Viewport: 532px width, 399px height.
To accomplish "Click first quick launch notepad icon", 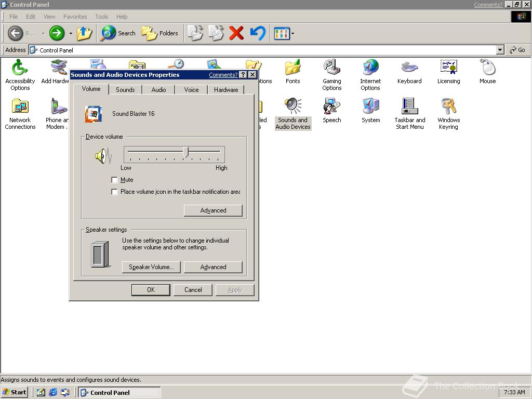I will [x=41, y=392].
